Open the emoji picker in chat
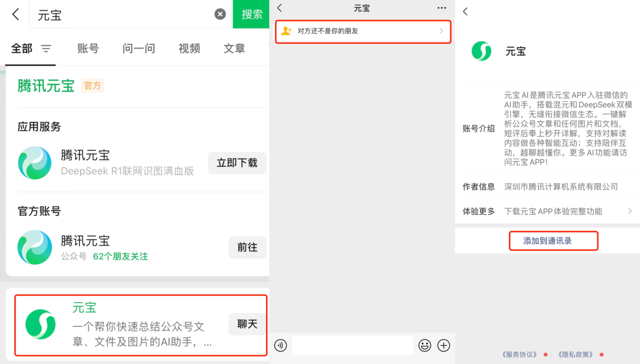 424,346
